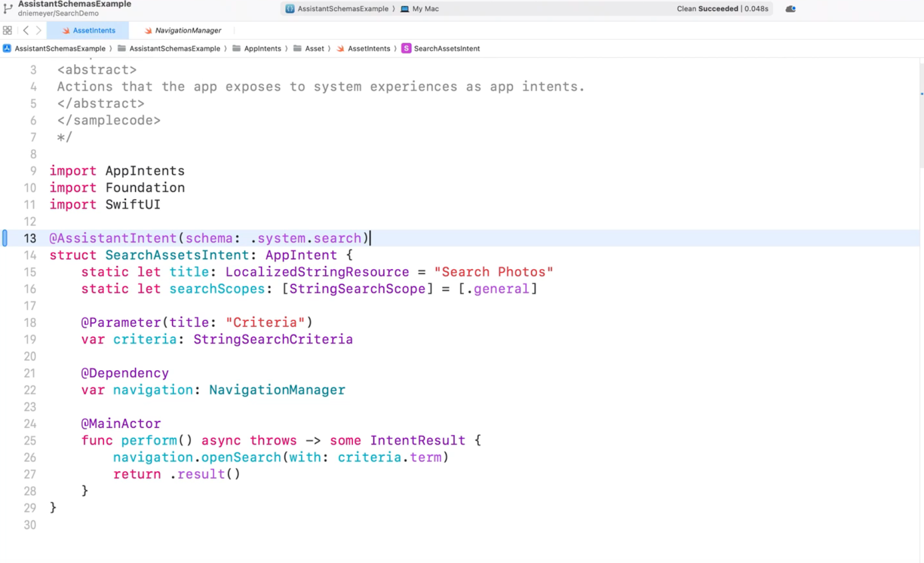Click the SearchAssetsIntent struct name
The width and height of the screenshot is (924, 563).
pyautogui.click(x=177, y=255)
